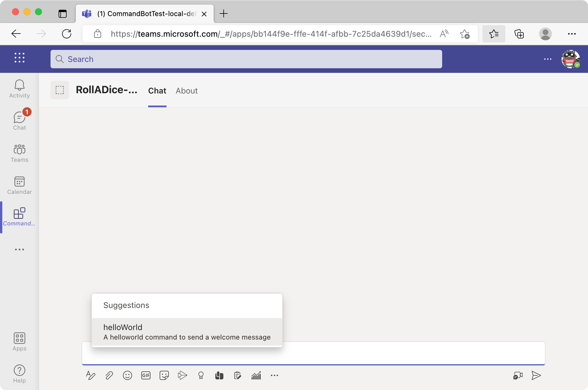Screen dimensions: 588x390
Task: Click the RollADice app title
Action: 107,90
